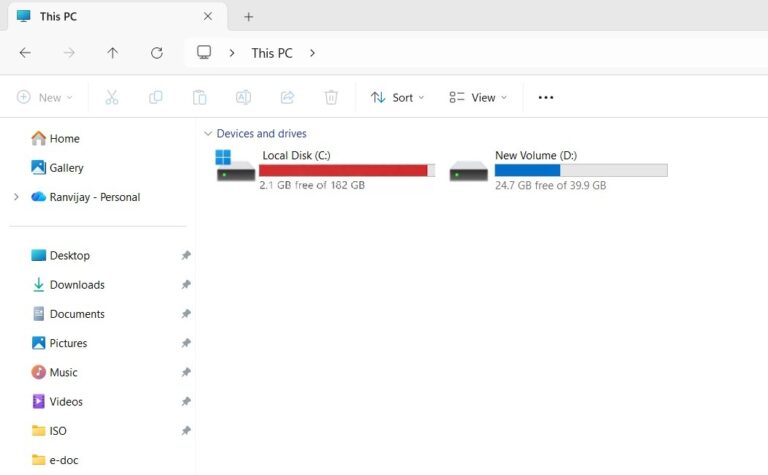
Task: Click the blue D: drive usage bar
Action: [581, 170]
